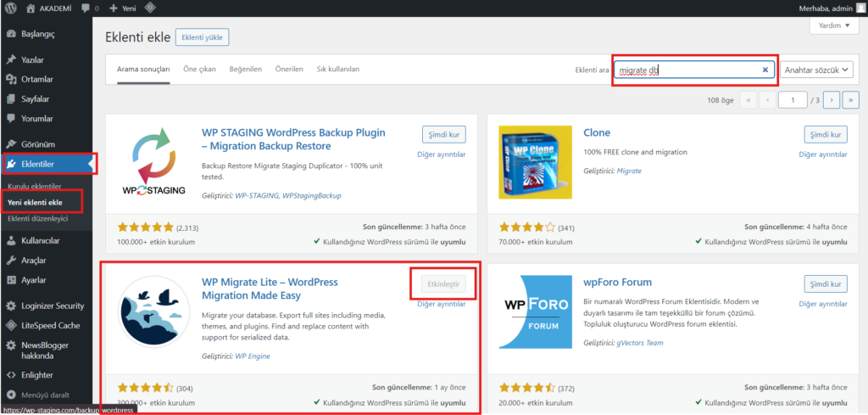
Task: Open the Migrate developer link
Action: (629, 171)
